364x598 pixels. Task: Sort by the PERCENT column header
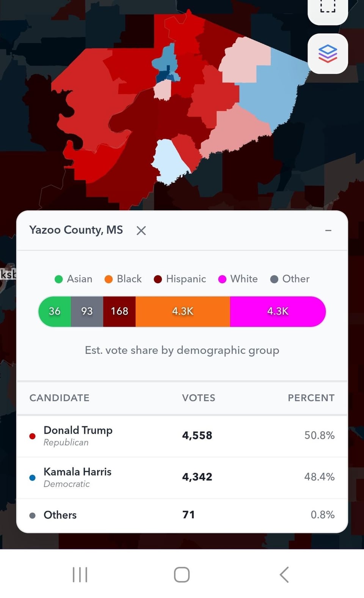click(311, 398)
